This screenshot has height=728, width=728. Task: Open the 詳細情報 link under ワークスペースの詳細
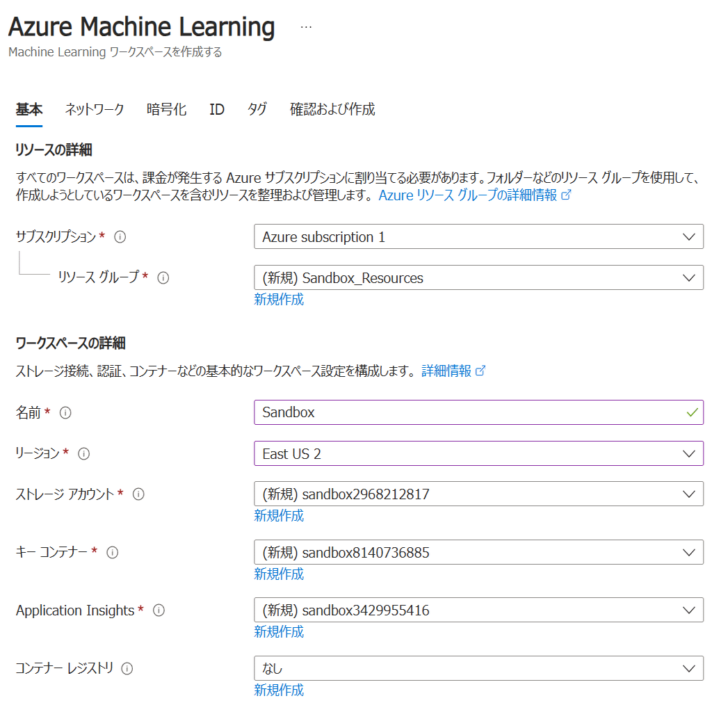point(446,371)
